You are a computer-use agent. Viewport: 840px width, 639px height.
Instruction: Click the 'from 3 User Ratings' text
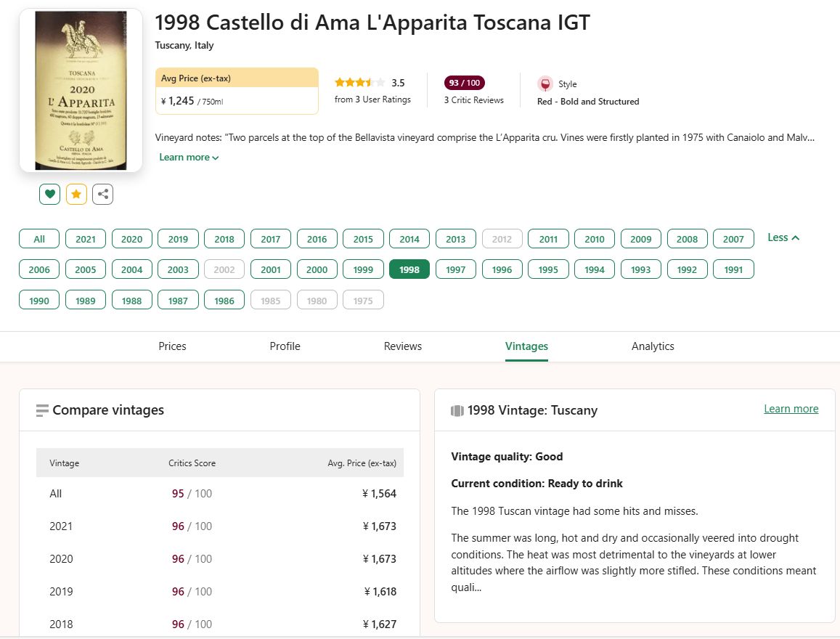pos(372,99)
